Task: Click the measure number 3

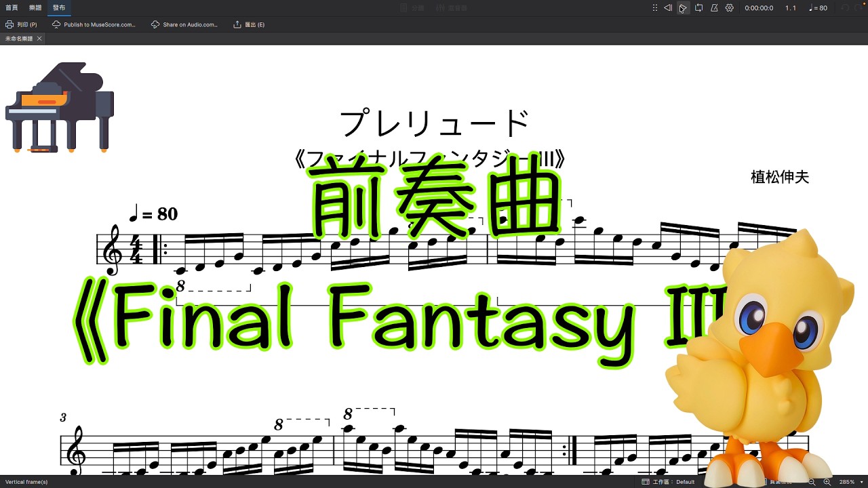Action: (x=63, y=418)
